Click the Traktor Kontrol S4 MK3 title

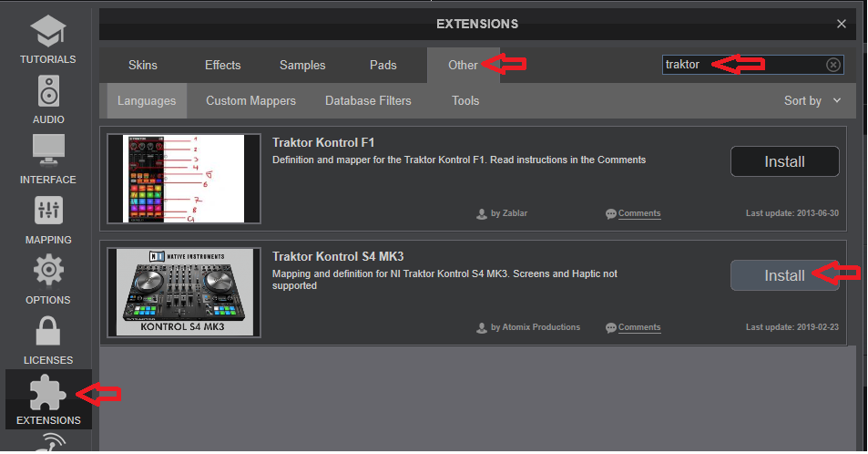point(338,257)
